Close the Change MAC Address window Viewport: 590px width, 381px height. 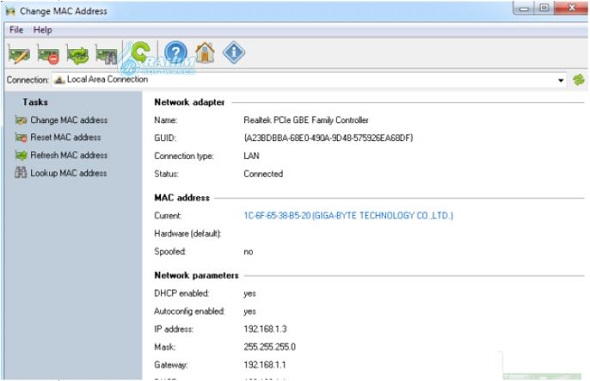[x=571, y=8]
